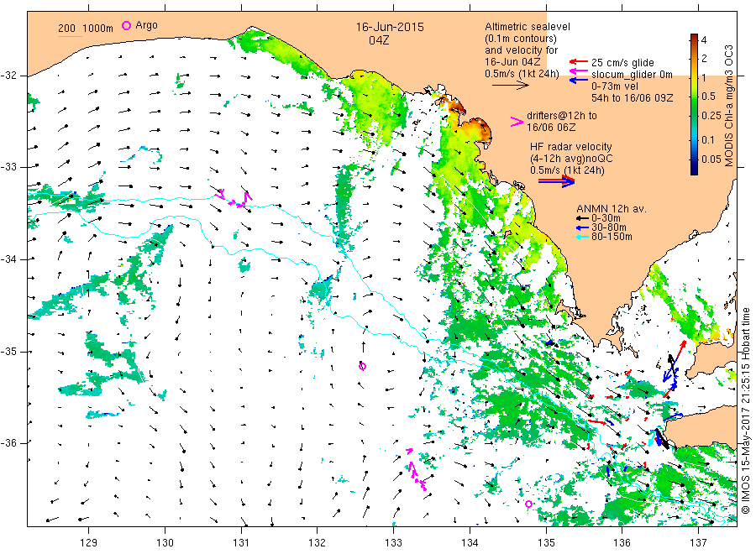Click the magenta Argo circle in legend
This screenshot has height=554, width=756.
126,25
